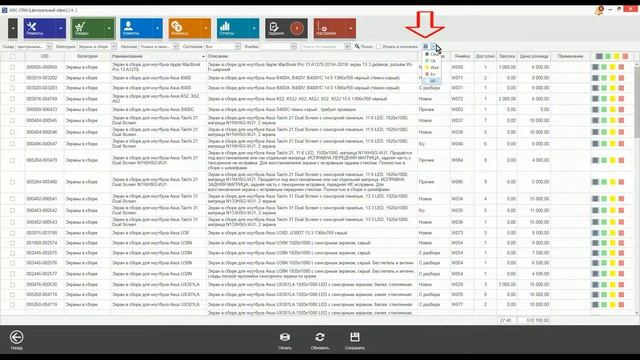Screen dimensions: 640x360
Task: Click the notification bell icon in title bar
Action: 600,9
